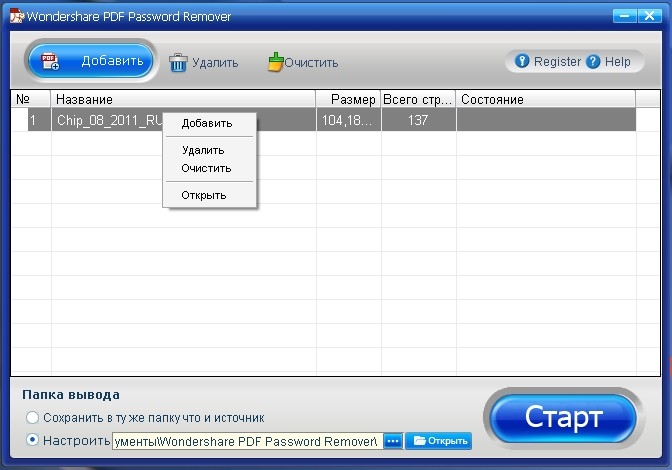Image resolution: width=672 pixels, height=470 pixels.
Task: Click the Register icon
Action: (522, 61)
